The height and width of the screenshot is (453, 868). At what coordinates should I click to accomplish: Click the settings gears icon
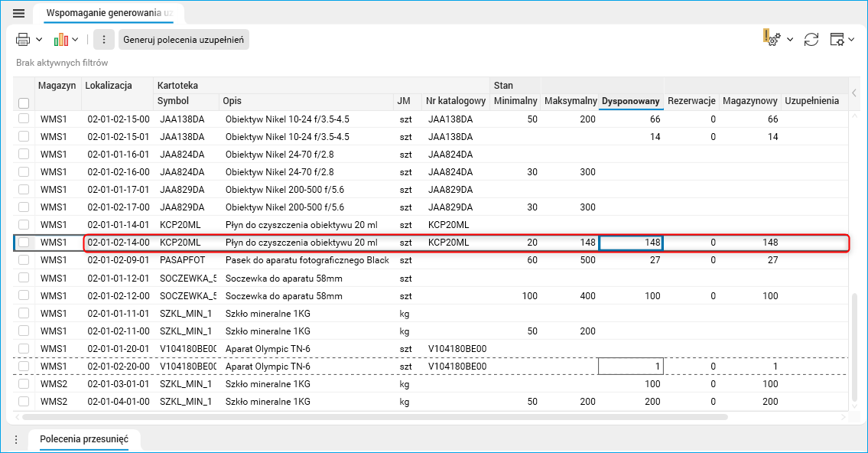tap(771, 39)
